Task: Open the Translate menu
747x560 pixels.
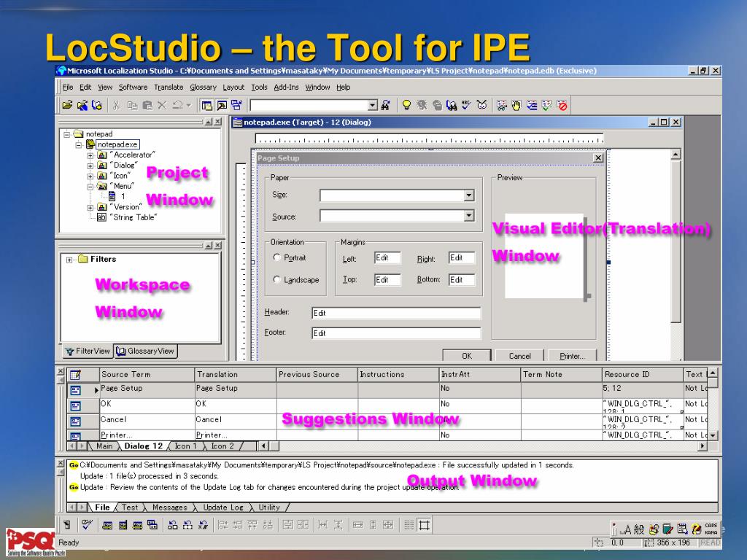Action: pos(169,87)
